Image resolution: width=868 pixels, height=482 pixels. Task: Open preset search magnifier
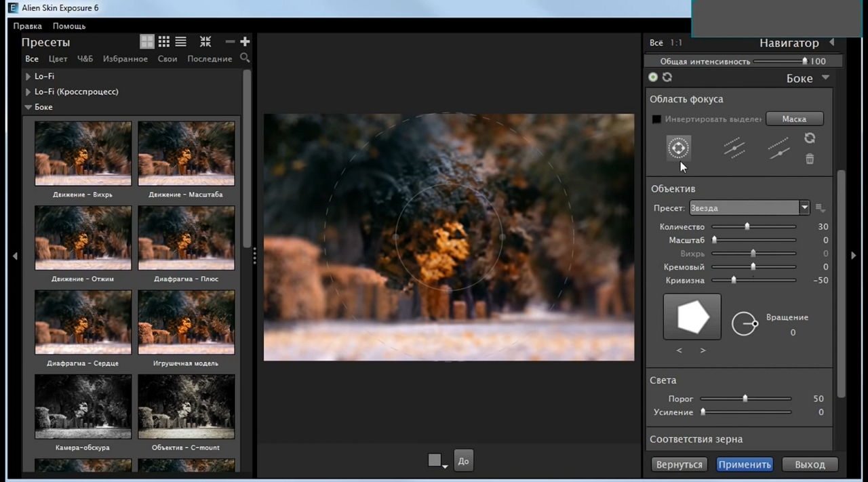245,58
